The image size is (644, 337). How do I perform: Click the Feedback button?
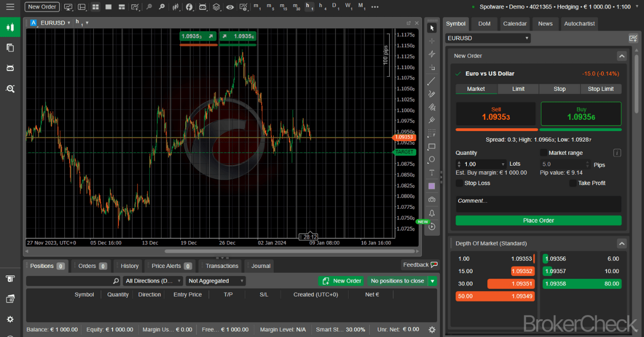420,265
